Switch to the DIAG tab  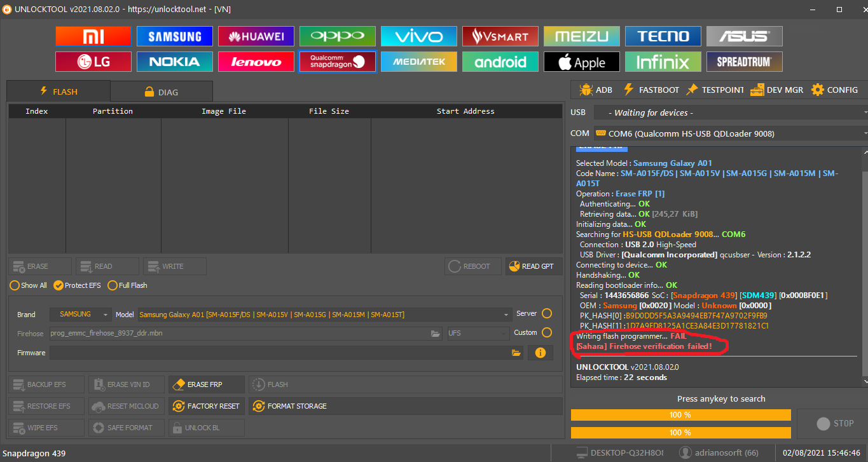coord(162,92)
